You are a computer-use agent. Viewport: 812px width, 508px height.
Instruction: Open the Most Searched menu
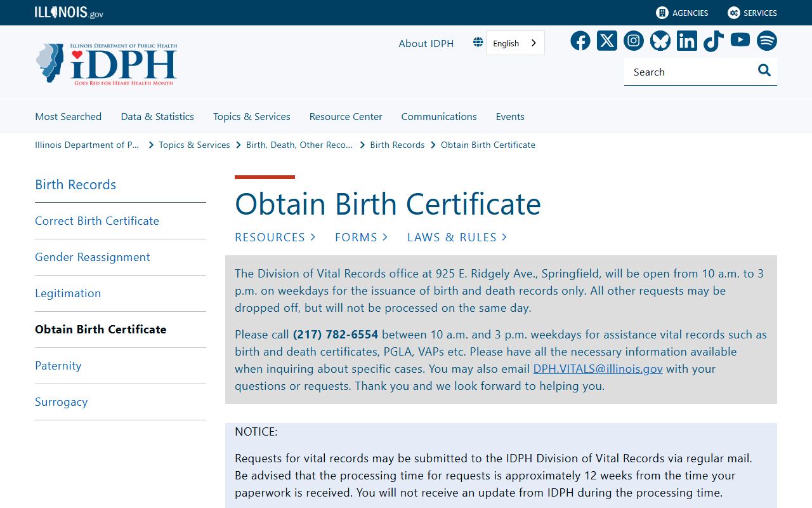pyautogui.click(x=68, y=116)
